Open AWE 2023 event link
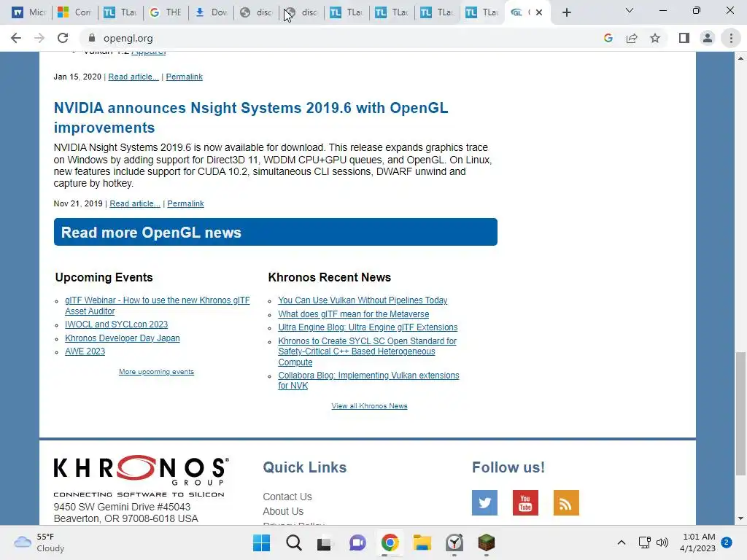The height and width of the screenshot is (560, 747). (85, 351)
